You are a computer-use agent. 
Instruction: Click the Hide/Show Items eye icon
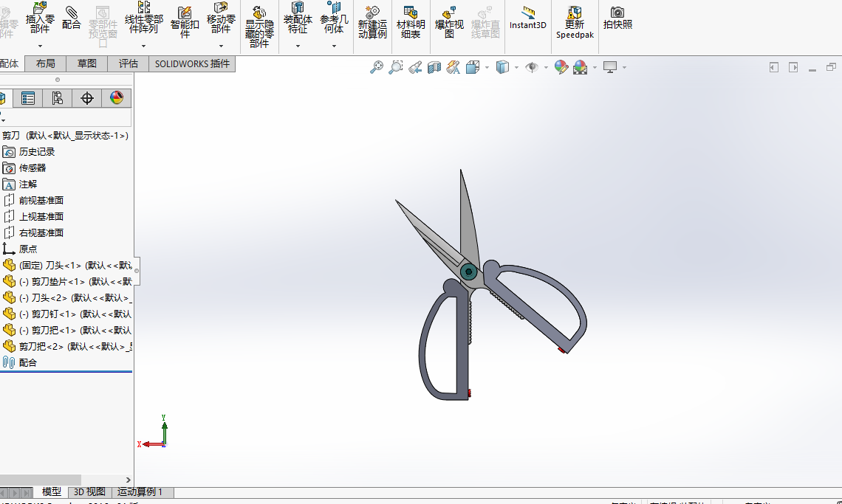(x=532, y=67)
